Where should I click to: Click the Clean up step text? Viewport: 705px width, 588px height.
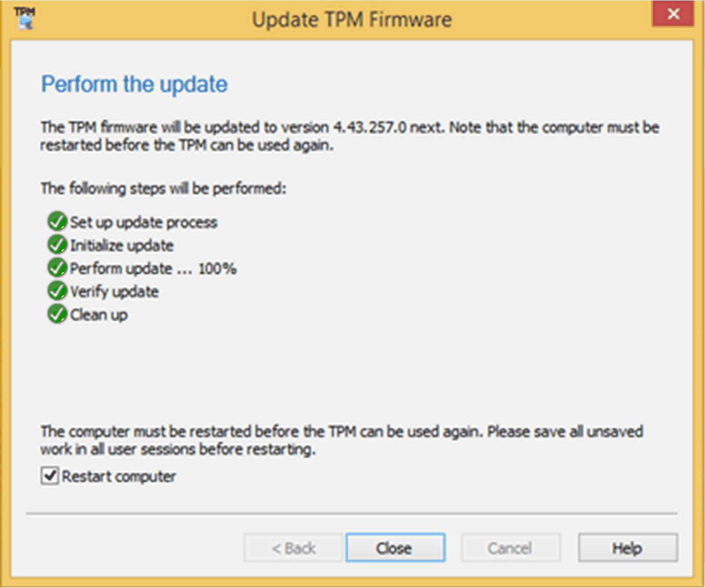(99, 315)
